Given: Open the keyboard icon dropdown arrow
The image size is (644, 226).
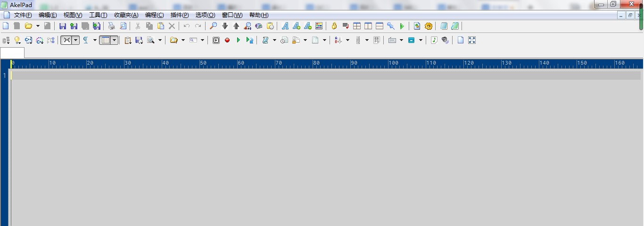Looking at the screenshot, I should pyautogui.click(x=401, y=40).
